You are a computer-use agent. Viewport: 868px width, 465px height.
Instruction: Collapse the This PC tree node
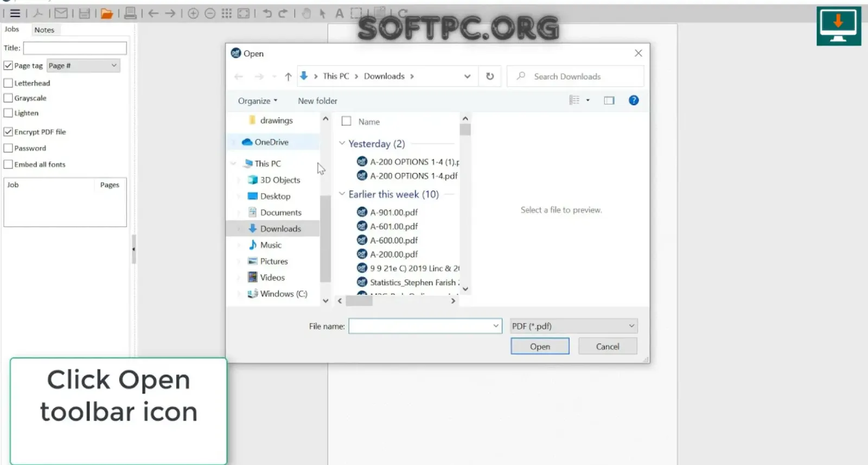pos(234,163)
